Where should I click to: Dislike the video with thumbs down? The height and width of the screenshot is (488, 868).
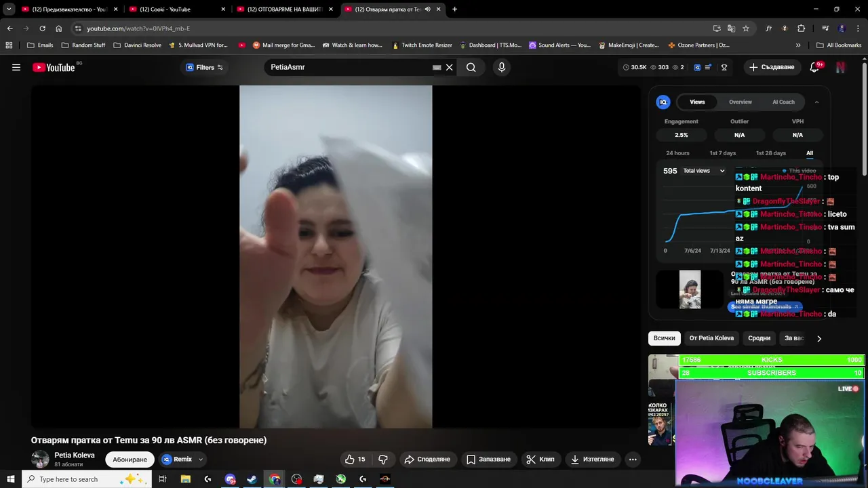383,459
